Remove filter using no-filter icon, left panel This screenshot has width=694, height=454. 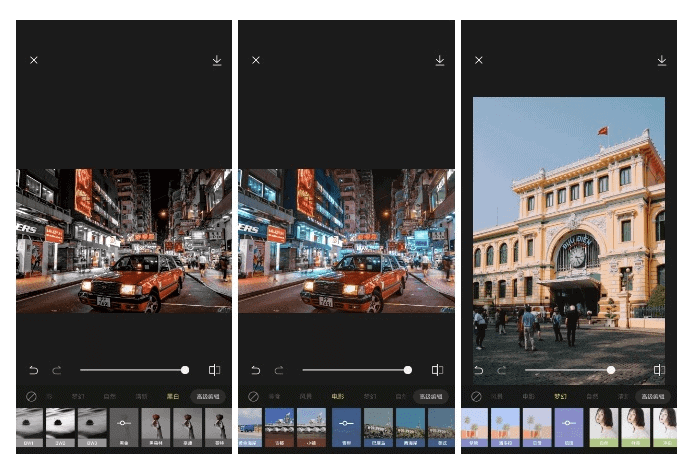tap(31, 397)
